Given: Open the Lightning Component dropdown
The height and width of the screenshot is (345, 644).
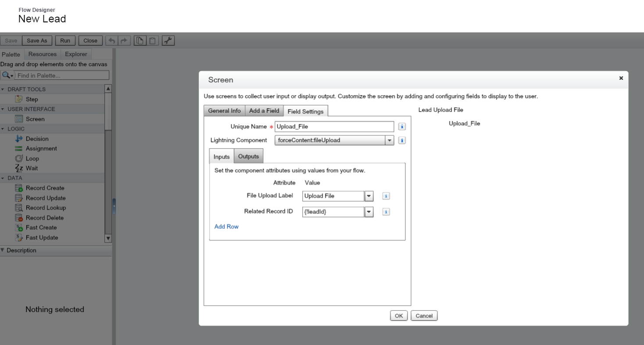Looking at the screenshot, I should (389, 140).
